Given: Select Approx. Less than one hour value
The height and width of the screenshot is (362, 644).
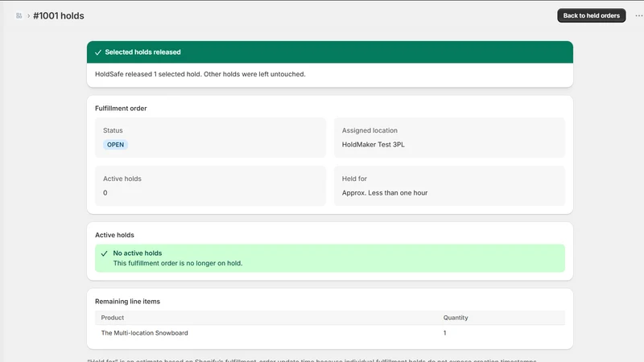Looking at the screenshot, I should 385,193.
